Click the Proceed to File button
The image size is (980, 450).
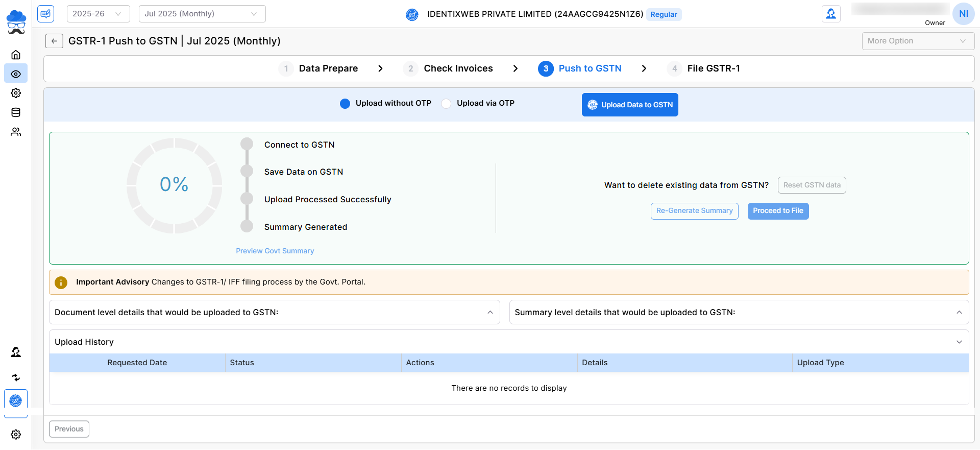(x=778, y=211)
